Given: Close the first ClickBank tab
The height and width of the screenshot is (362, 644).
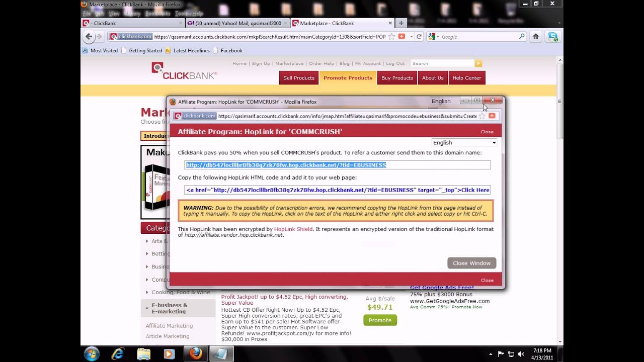Looking at the screenshot, I should [181, 23].
